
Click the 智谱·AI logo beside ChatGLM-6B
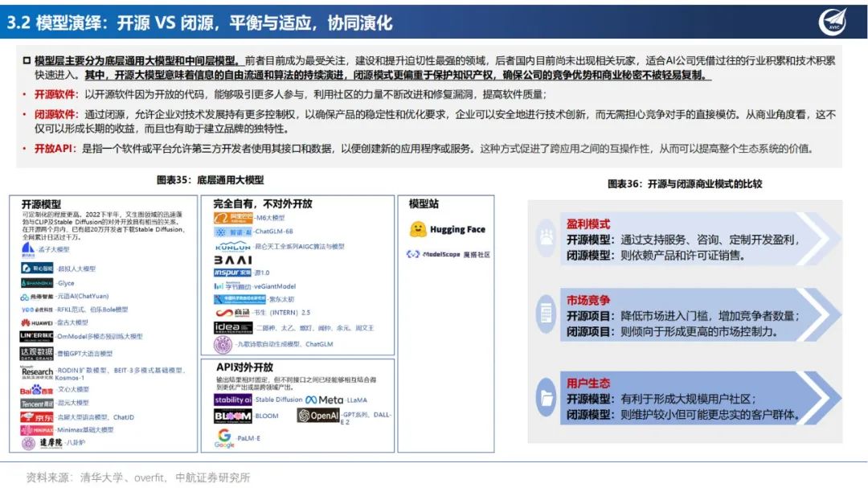233,232
